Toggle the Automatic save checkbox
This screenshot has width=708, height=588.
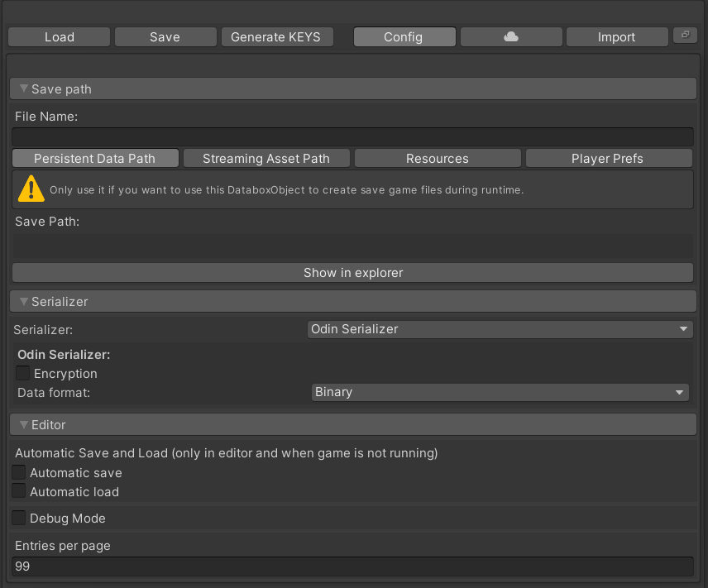click(x=19, y=473)
